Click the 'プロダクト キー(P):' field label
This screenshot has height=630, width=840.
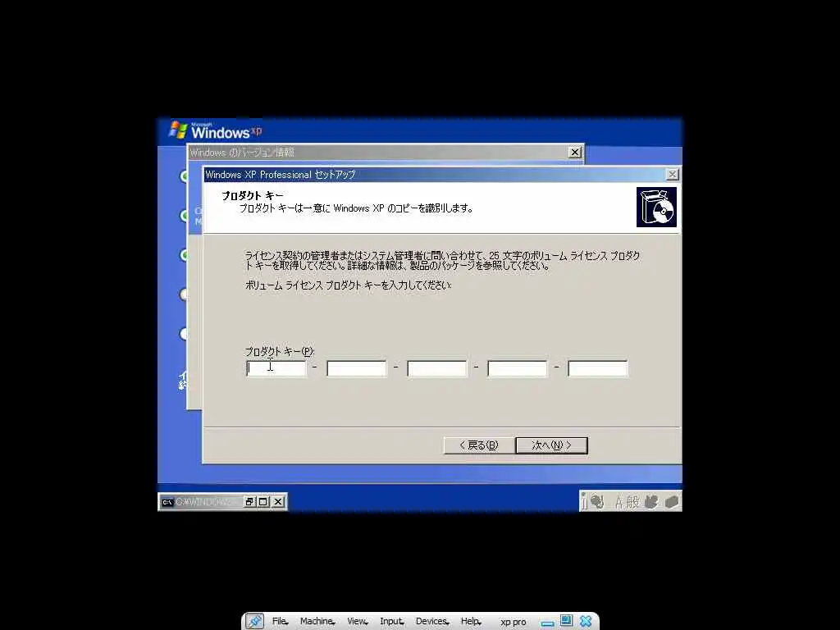click(280, 351)
